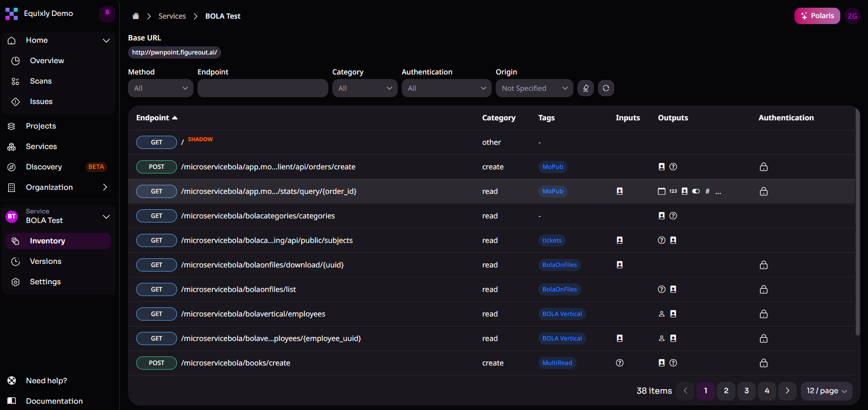This screenshot has height=410, width=868.
Task: Go to page 4 of results
Action: click(x=767, y=391)
